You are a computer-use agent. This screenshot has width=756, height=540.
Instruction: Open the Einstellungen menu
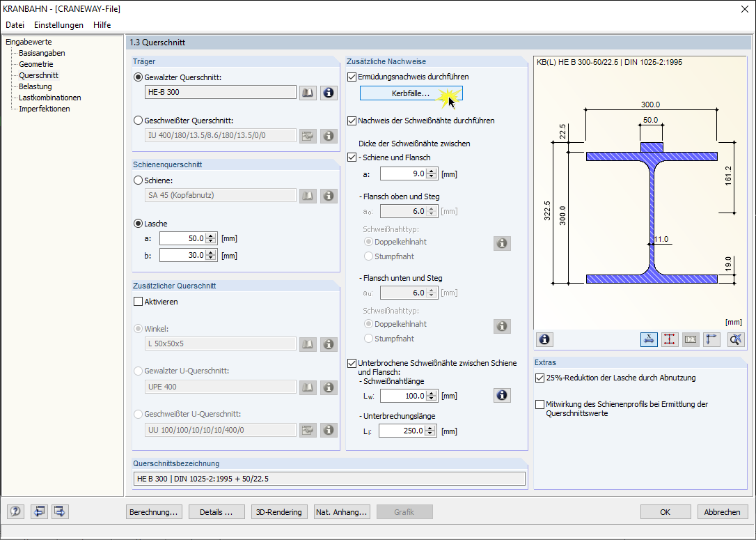[x=58, y=24]
